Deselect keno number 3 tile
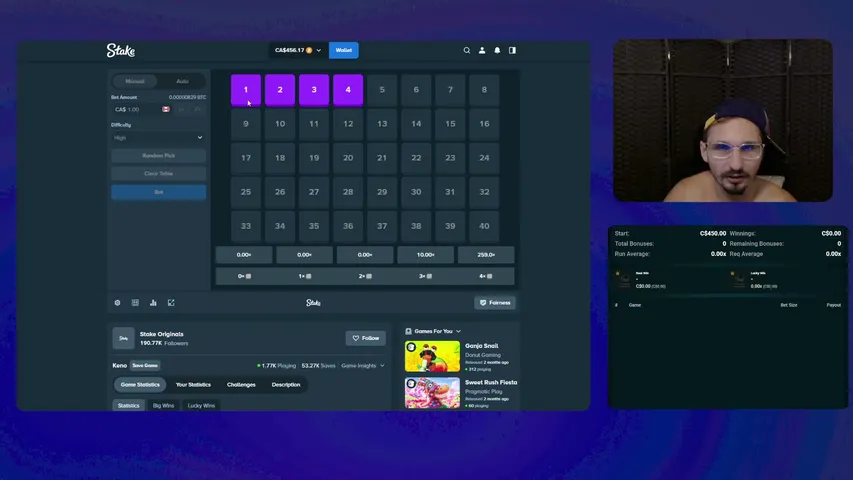The image size is (853, 480). click(x=314, y=90)
